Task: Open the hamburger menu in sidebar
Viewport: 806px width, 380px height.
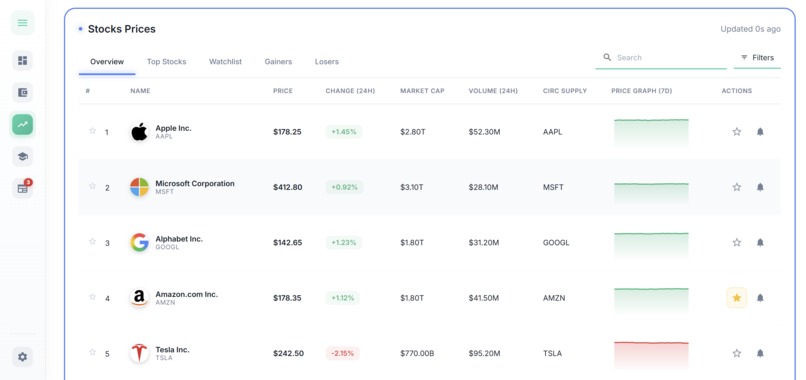Action: point(22,23)
